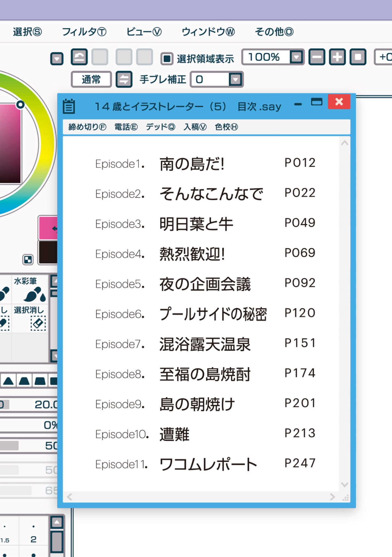Select the third flat brush tip shape
392x557 pixels.
click(40, 381)
